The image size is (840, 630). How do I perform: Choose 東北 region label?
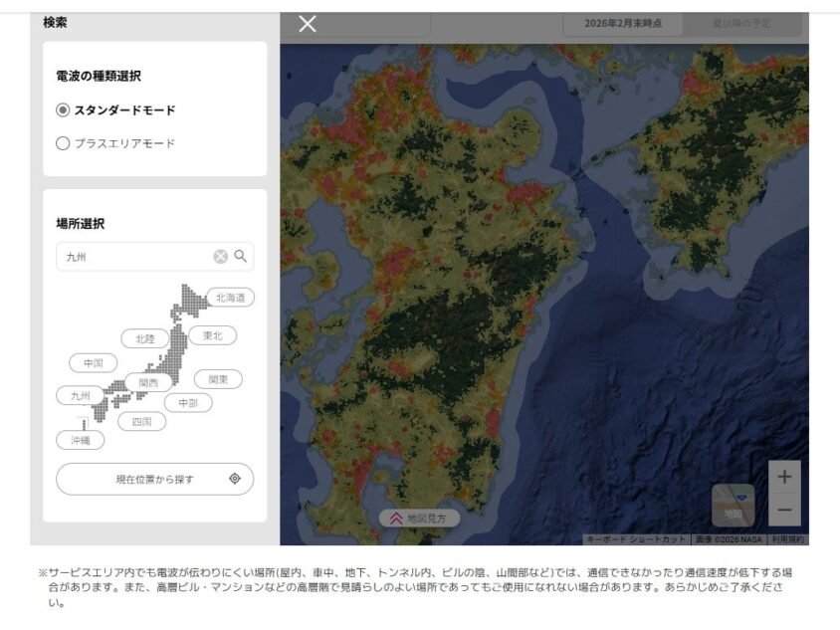[213, 335]
